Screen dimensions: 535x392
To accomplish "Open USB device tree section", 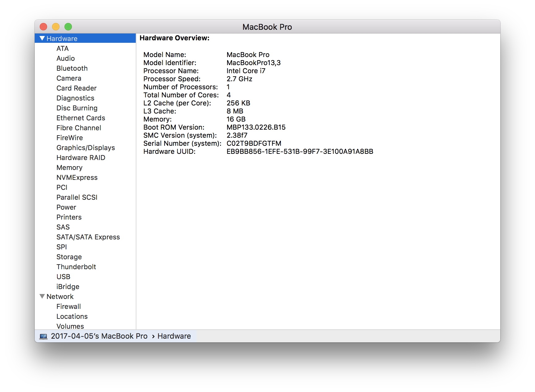I will [63, 277].
